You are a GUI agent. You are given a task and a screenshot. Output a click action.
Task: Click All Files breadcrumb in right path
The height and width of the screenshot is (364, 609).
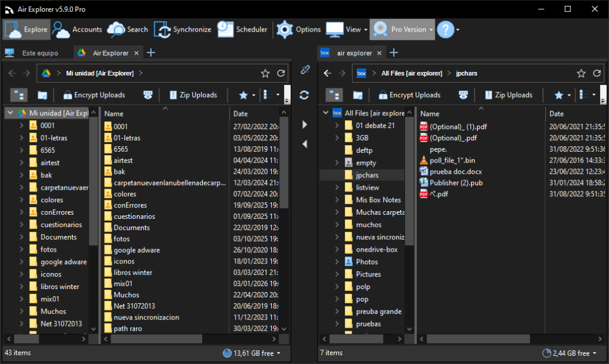click(x=412, y=73)
